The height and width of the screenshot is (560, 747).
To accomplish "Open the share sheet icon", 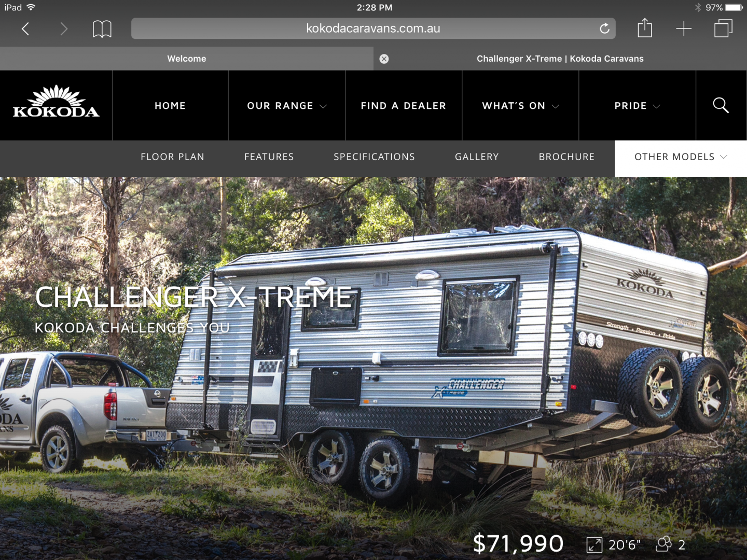I will [x=644, y=27].
